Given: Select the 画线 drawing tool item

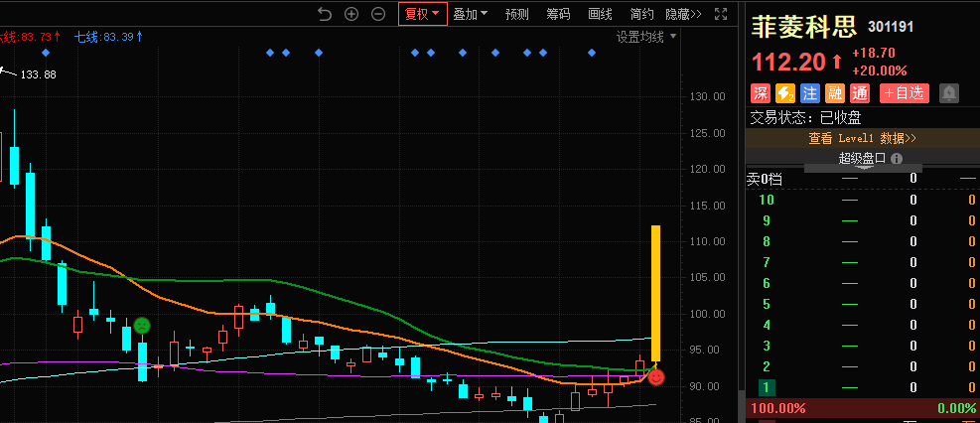Looking at the screenshot, I should (x=600, y=14).
